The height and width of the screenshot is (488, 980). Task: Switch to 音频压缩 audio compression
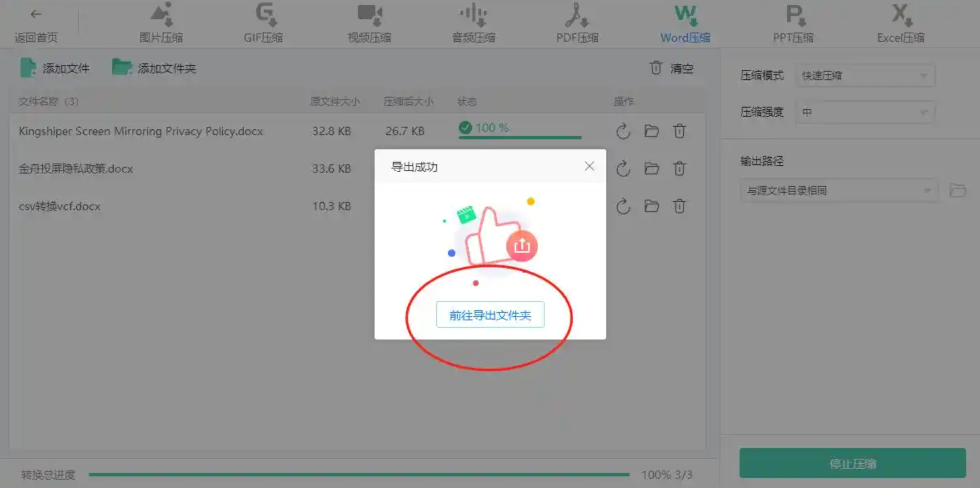tap(474, 23)
